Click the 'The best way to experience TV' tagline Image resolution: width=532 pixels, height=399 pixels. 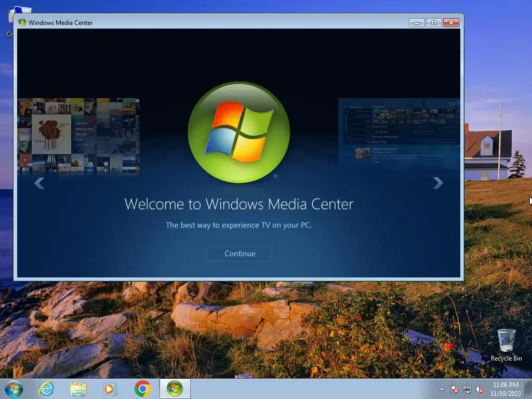pos(238,225)
